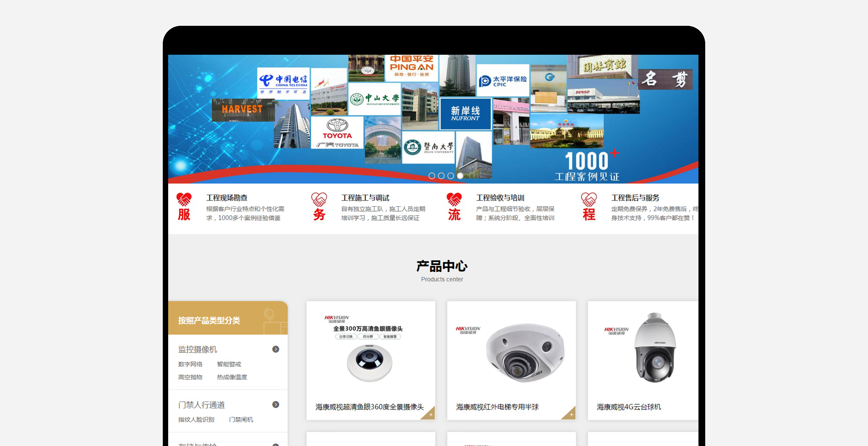Image resolution: width=868 pixels, height=446 pixels.
Task: Click the 工程售后与服务 service heading
Action: (635, 198)
